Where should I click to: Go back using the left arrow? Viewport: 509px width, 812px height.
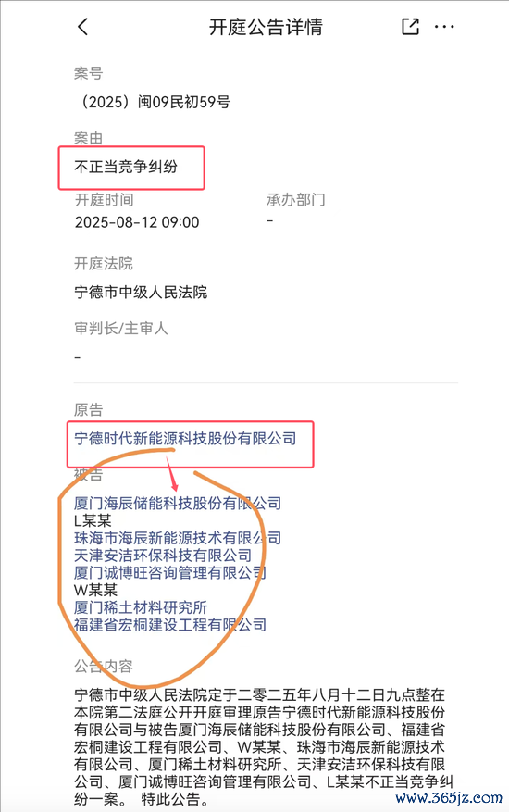coord(83,27)
